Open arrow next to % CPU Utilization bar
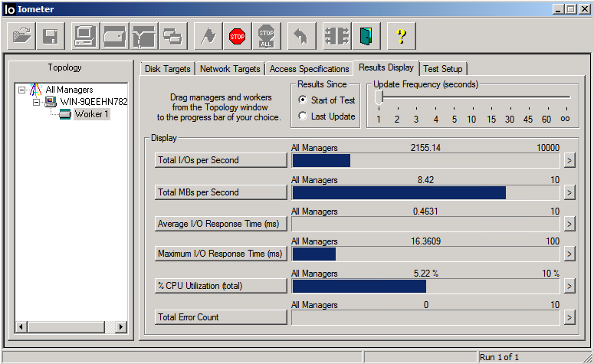 point(569,287)
